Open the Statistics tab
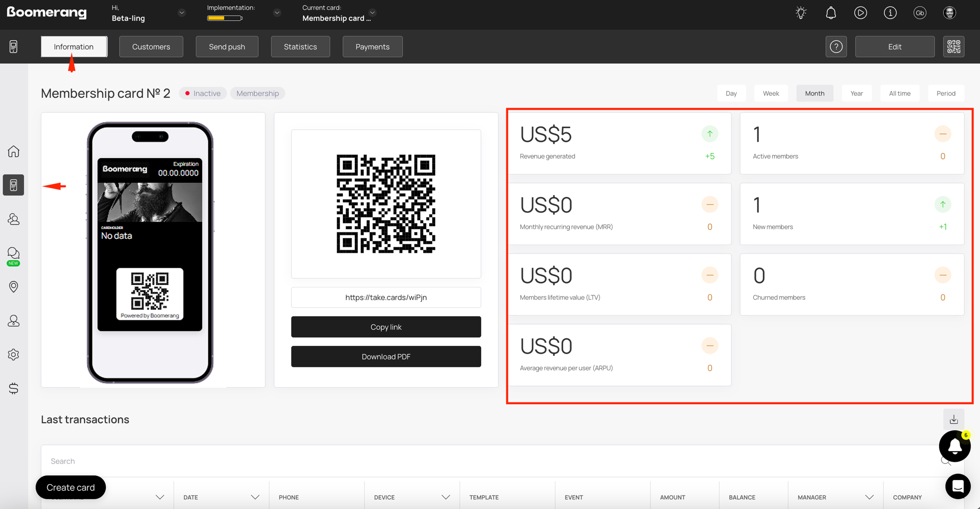 [x=300, y=46]
